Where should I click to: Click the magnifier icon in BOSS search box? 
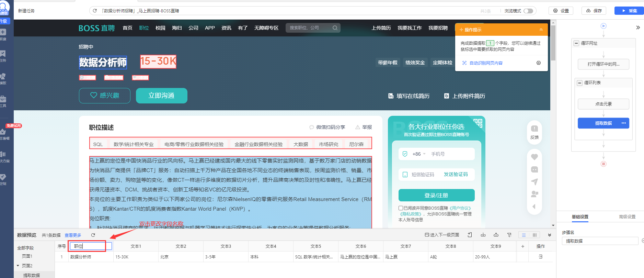pyautogui.click(x=335, y=28)
